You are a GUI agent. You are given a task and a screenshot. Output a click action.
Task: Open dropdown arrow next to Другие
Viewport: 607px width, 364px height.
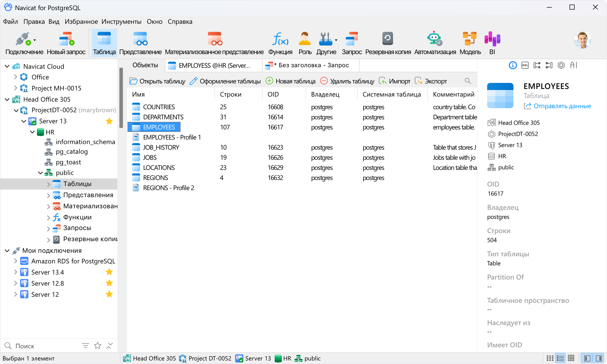[x=336, y=40]
